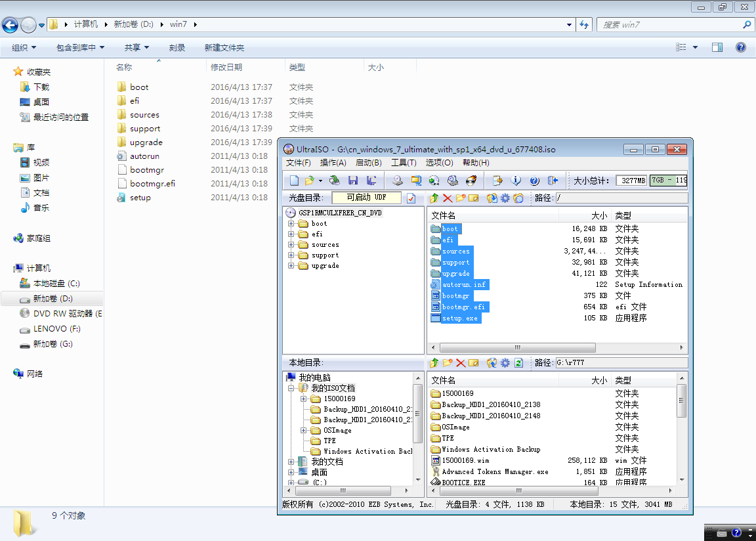
Task: Click the local path field showing G:\r777
Action: (x=621, y=362)
